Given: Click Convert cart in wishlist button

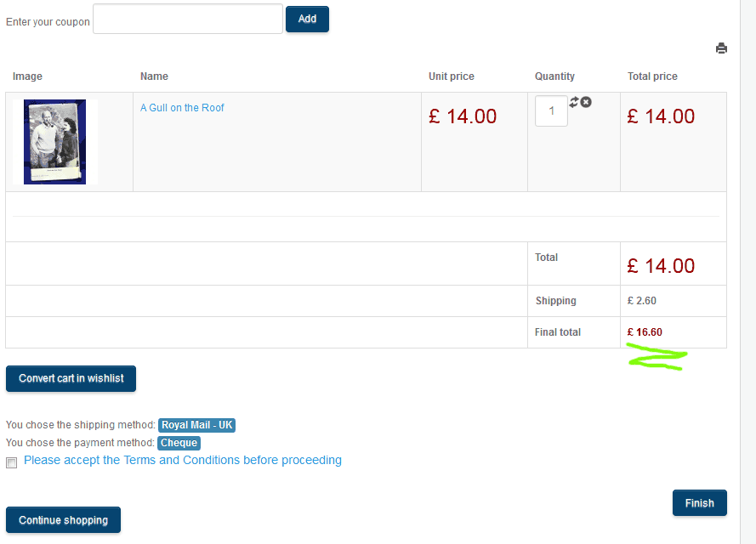Looking at the screenshot, I should pyautogui.click(x=71, y=379).
